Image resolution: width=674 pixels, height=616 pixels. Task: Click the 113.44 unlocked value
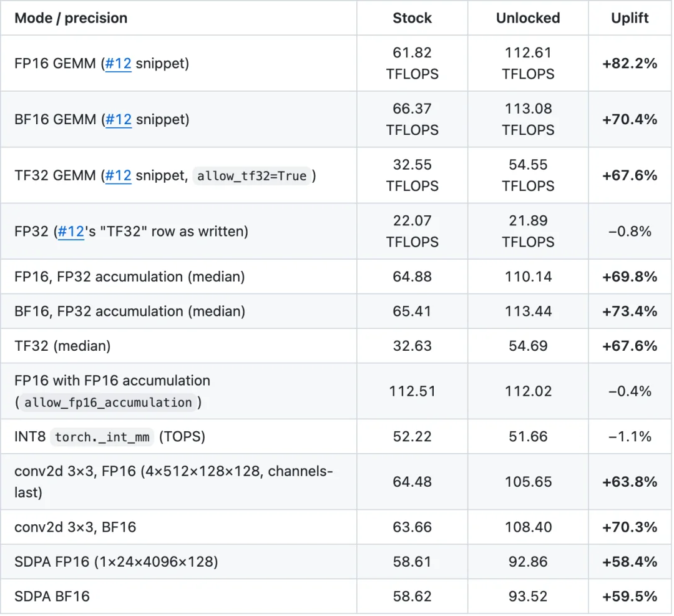(x=529, y=311)
